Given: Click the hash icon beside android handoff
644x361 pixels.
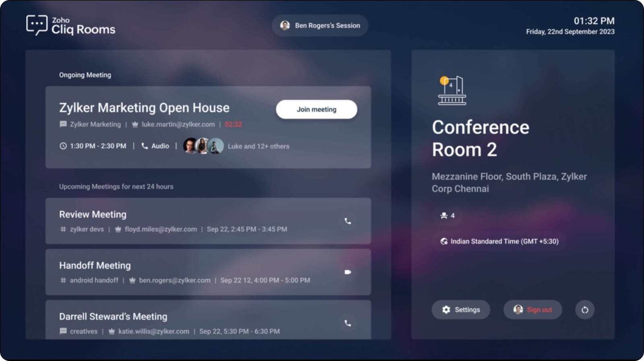Looking at the screenshot, I should coord(63,280).
